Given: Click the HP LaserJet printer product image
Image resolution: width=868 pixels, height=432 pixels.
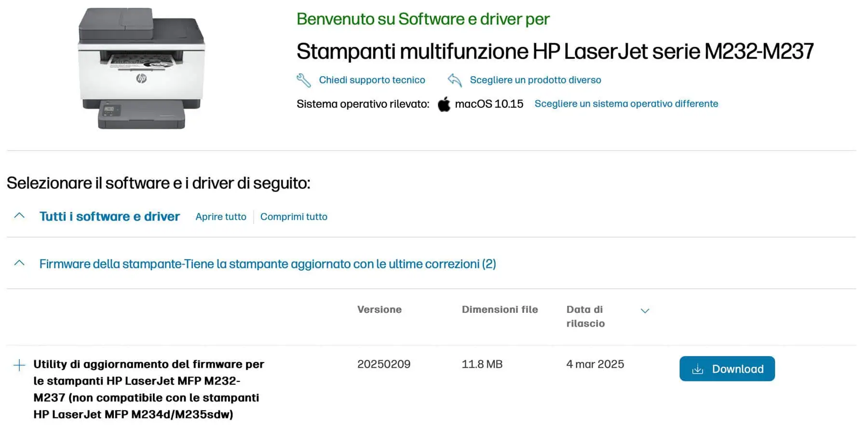Looking at the screenshot, I should [x=142, y=68].
